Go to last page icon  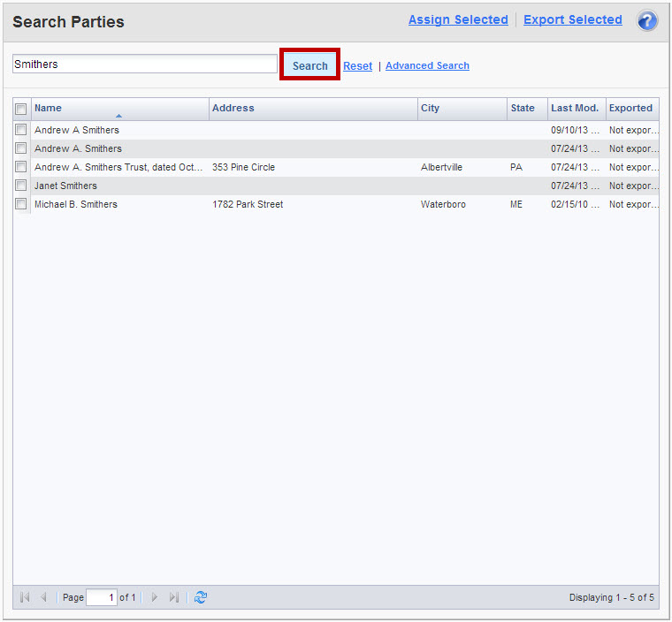(x=173, y=597)
